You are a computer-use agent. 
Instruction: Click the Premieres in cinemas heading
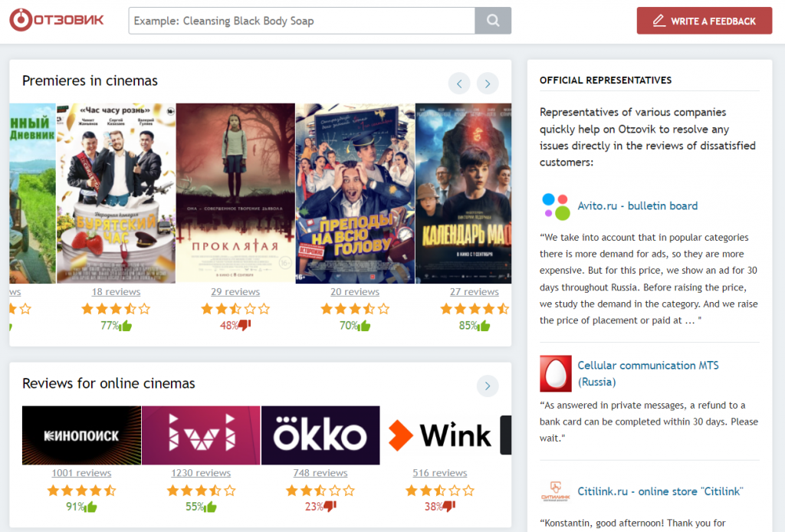90,80
